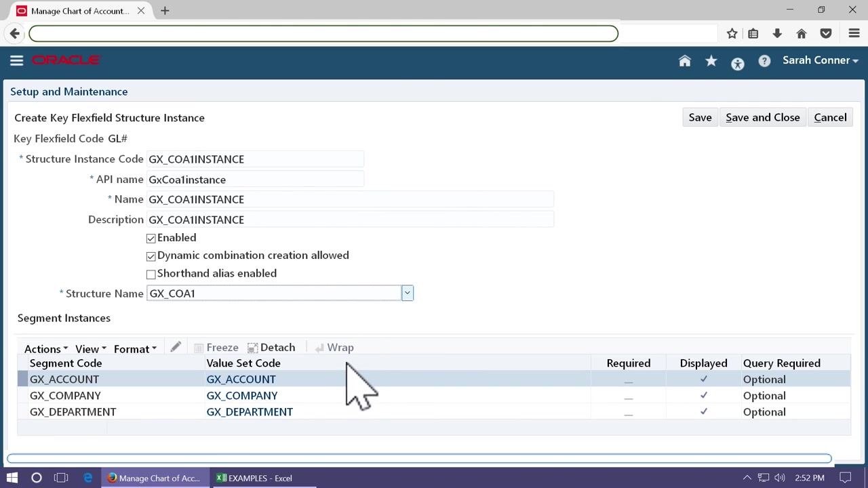Edit segment instance with pencil icon
Viewport: 868px width, 488px height.
[176, 347]
